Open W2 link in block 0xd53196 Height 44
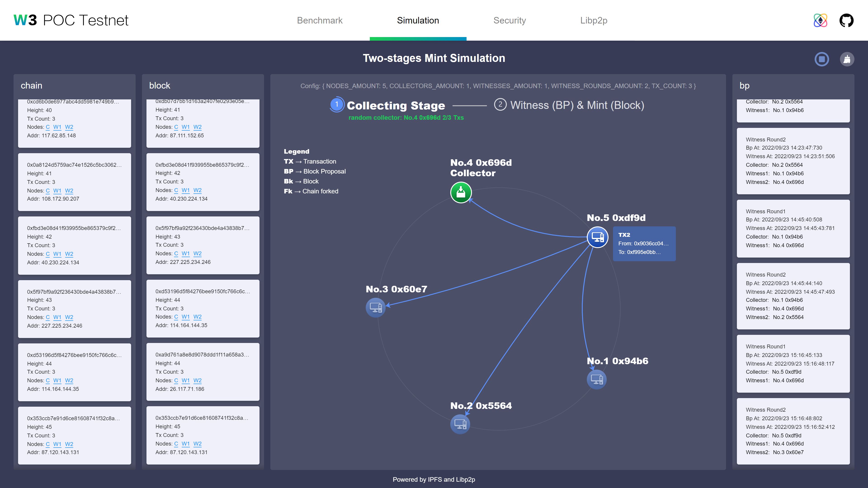Screen dimensions: 868x488 pyautogui.click(x=198, y=317)
